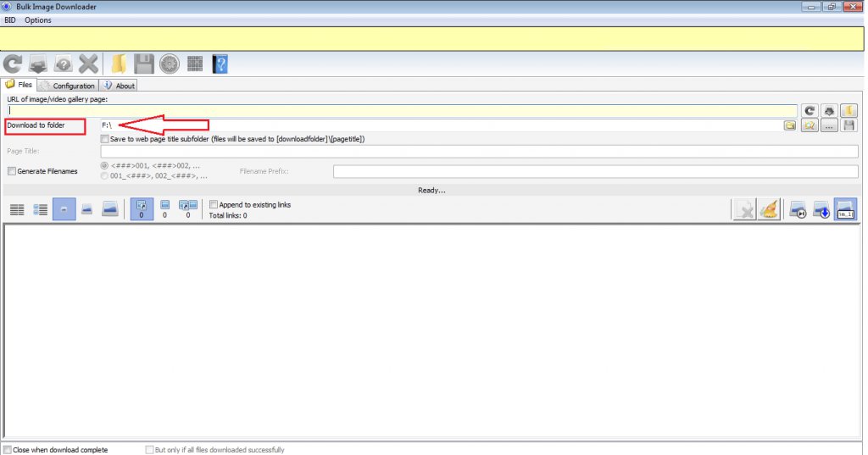Click reload button beside URL field

(810, 111)
